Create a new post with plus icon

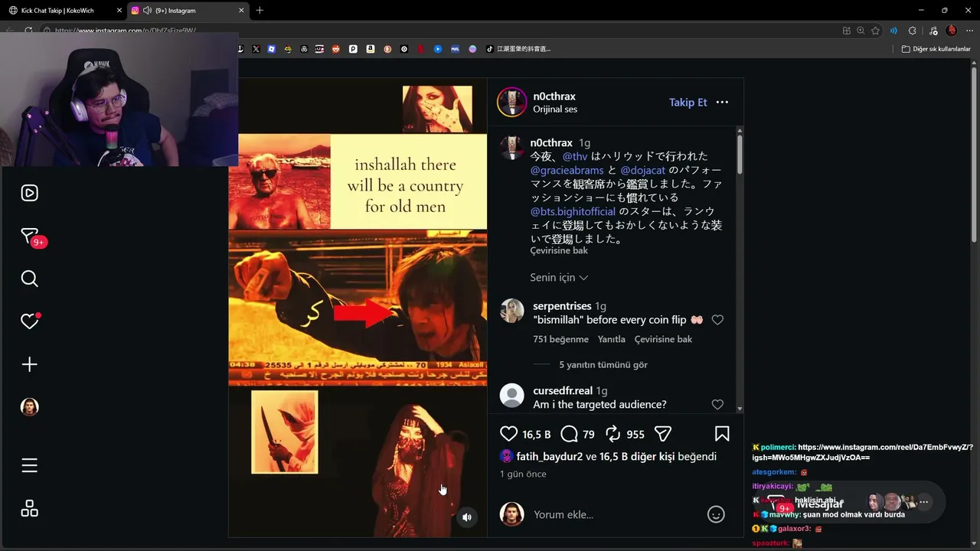pyautogui.click(x=29, y=364)
